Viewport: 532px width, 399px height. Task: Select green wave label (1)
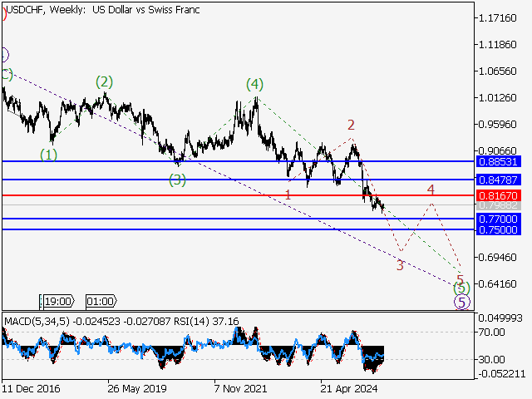pos(49,155)
